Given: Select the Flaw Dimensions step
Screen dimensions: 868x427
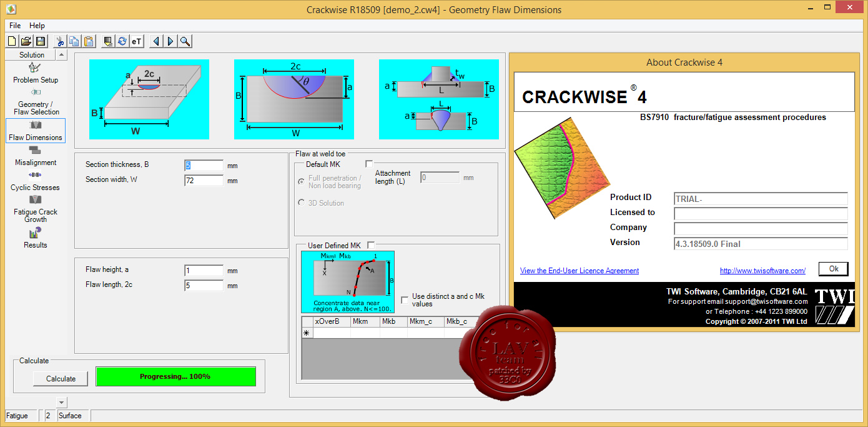Looking at the screenshot, I should click(x=36, y=131).
